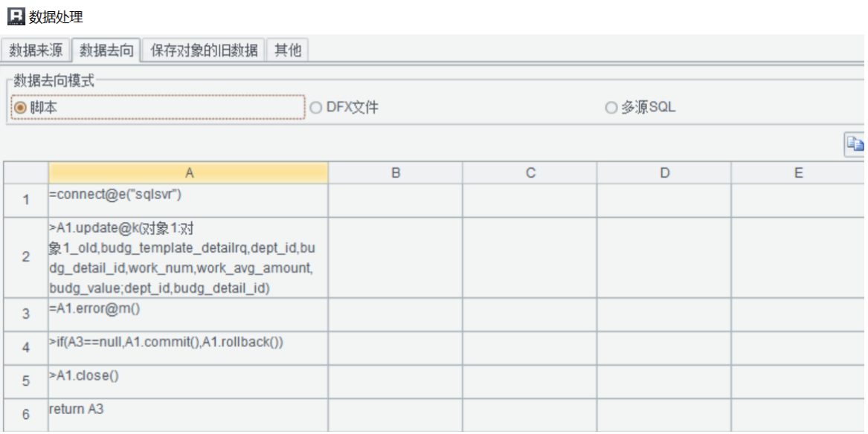868x434 pixels.
Task: Click cell with connect@e("sqlsvr") formula
Action: coord(189,200)
